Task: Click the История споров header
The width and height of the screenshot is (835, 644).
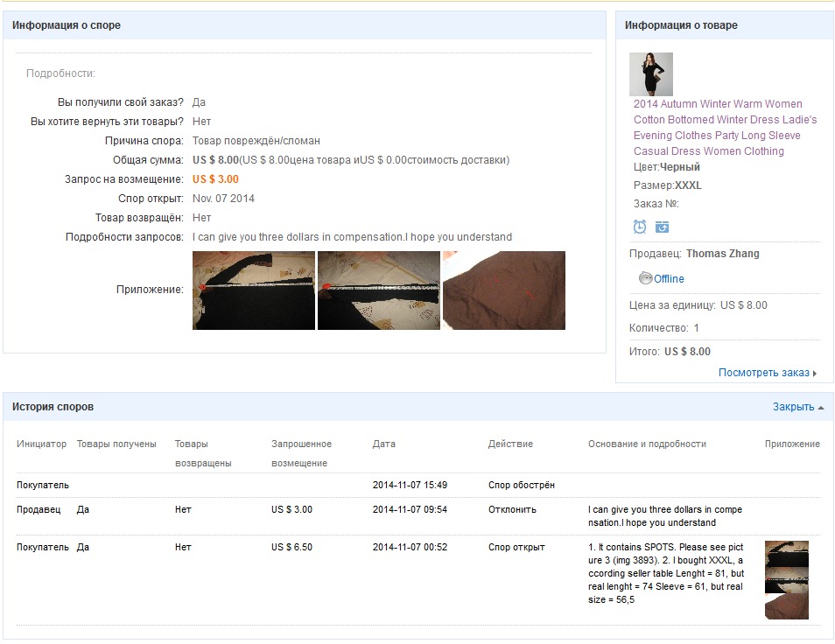Action: pos(53,407)
